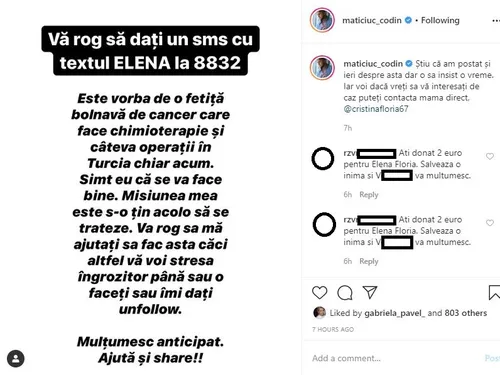Focus the Add a comment field

click(x=395, y=358)
